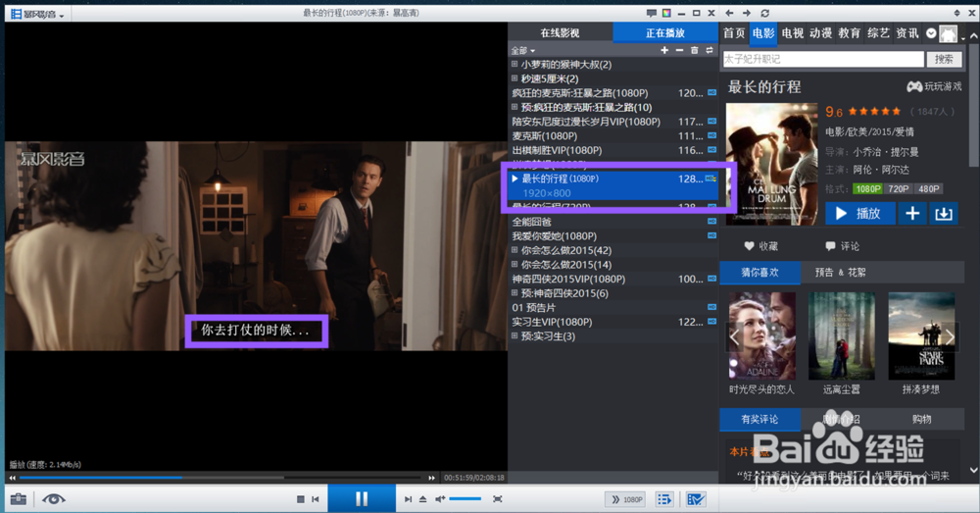Screen dimensions: 980x513
Task: Open the skin color palette icon
Action: point(666,13)
